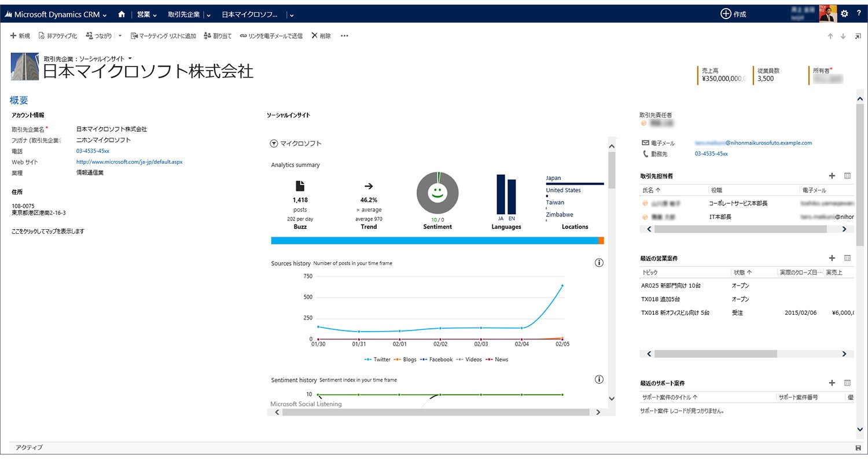Open Help question mark
Viewport: 868px width, 459px height.
pyautogui.click(x=859, y=14)
